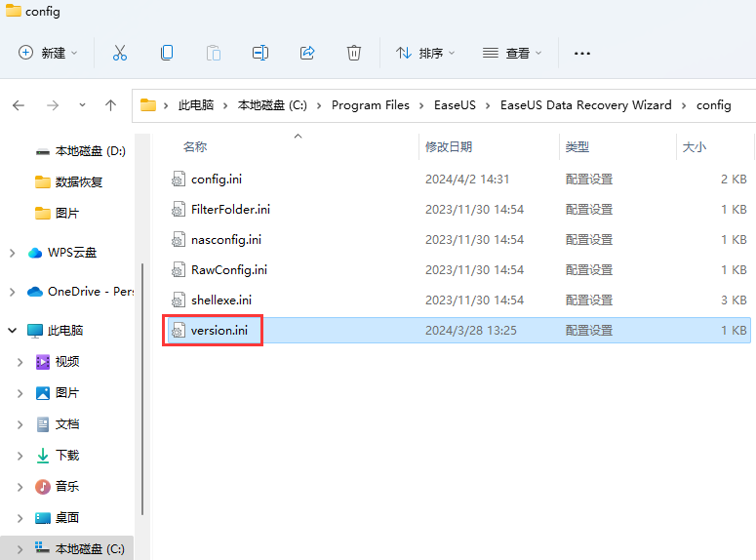
Task: Go back with the left arrow
Action: point(19,105)
